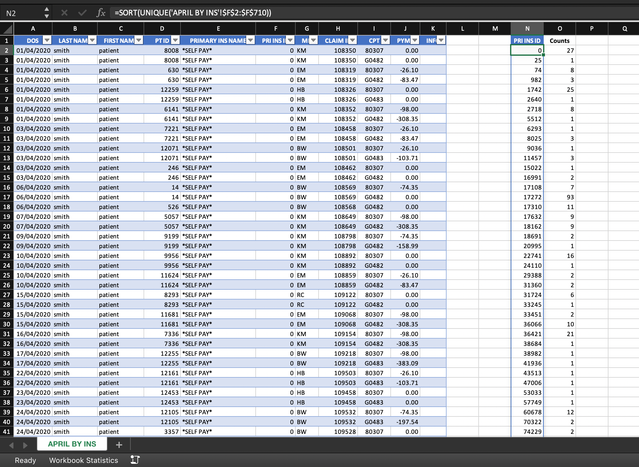639x467 pixels.
Task: Click the Name Box showing N2
Action: [21, 13]
